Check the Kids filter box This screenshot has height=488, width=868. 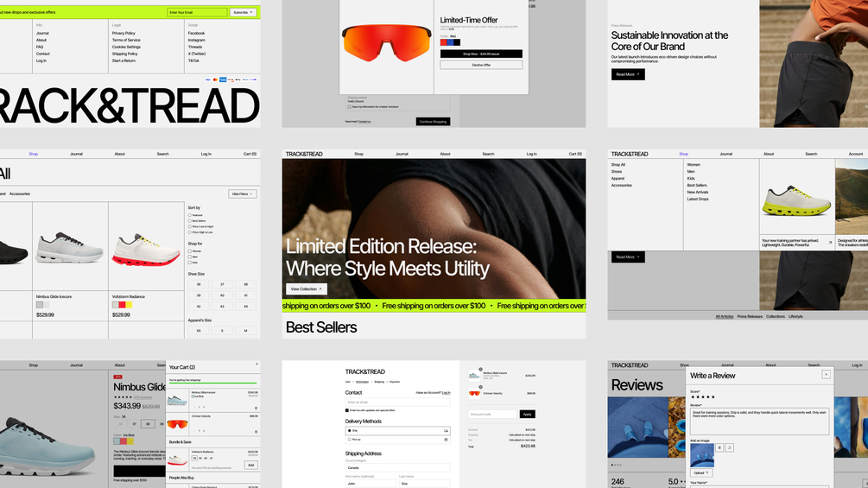[189, 263]
